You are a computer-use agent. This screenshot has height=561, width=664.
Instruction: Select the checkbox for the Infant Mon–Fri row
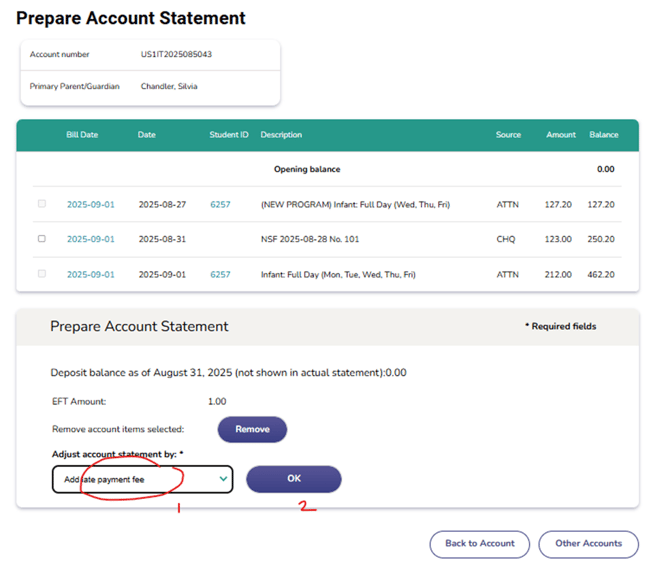(41, 274)
